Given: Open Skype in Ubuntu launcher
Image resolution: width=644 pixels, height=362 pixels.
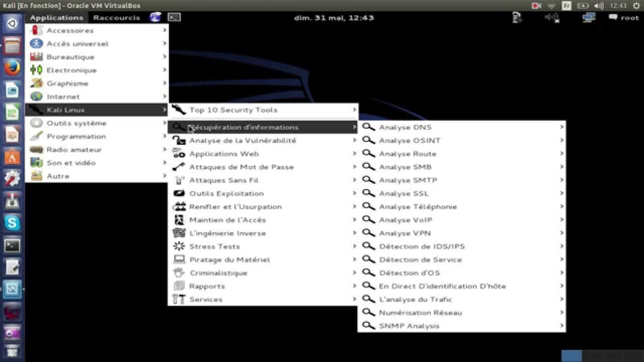Looking at the screenshot, I should tap(12, 223).
